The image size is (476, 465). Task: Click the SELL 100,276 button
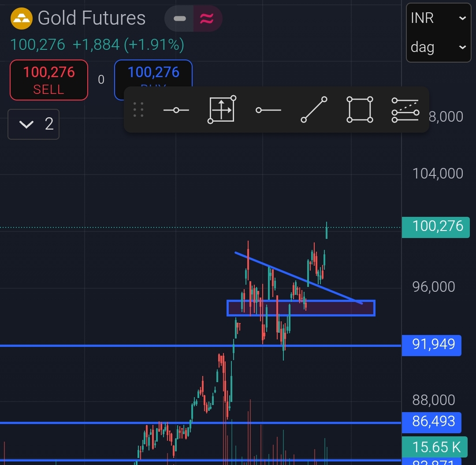coord(49,80)
